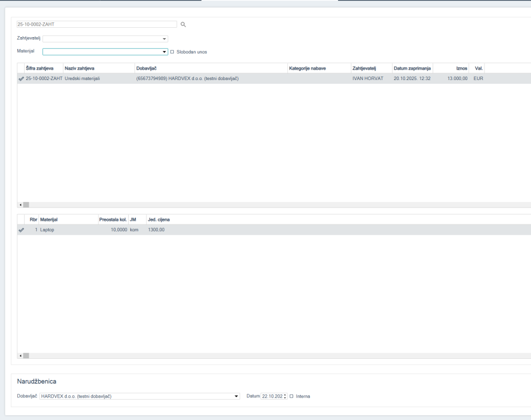
Task: Click the Dobavljač column header
Action: point(146,68)
